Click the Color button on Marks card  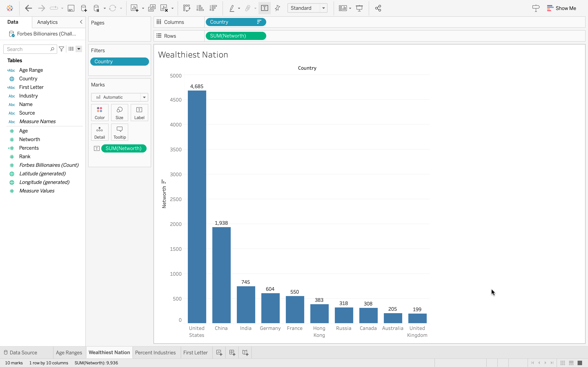(x=100, y=113)
